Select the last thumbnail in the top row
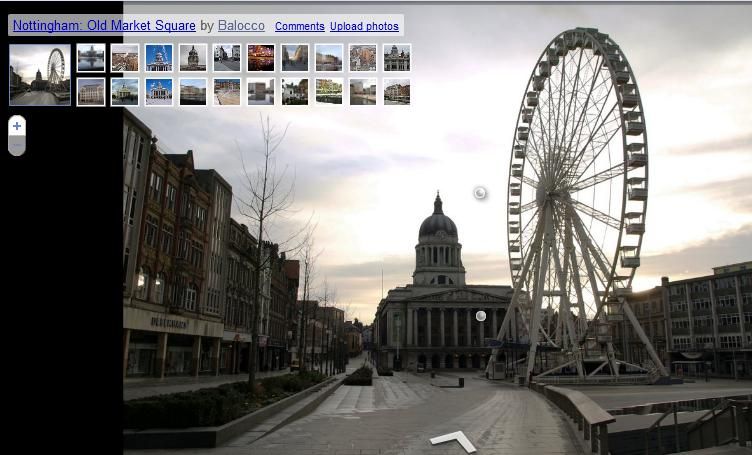The image size is (752, 455). point(397,58)
